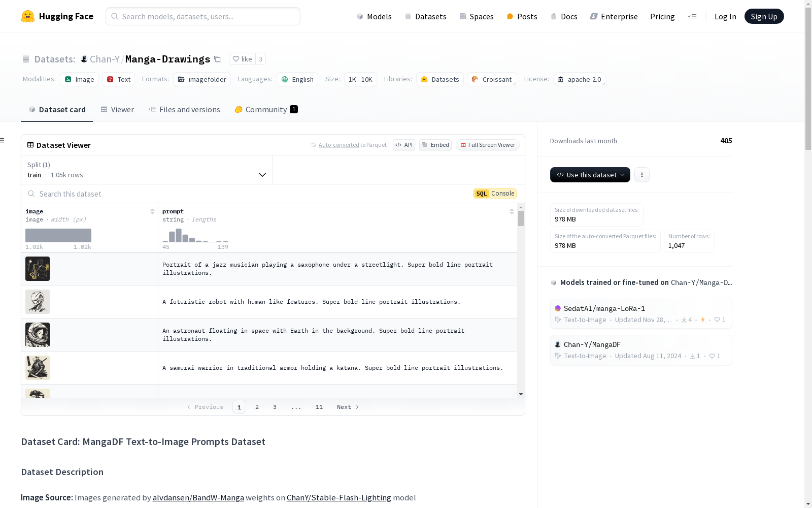Switch to the Dataset card tab

pos(57,110)
